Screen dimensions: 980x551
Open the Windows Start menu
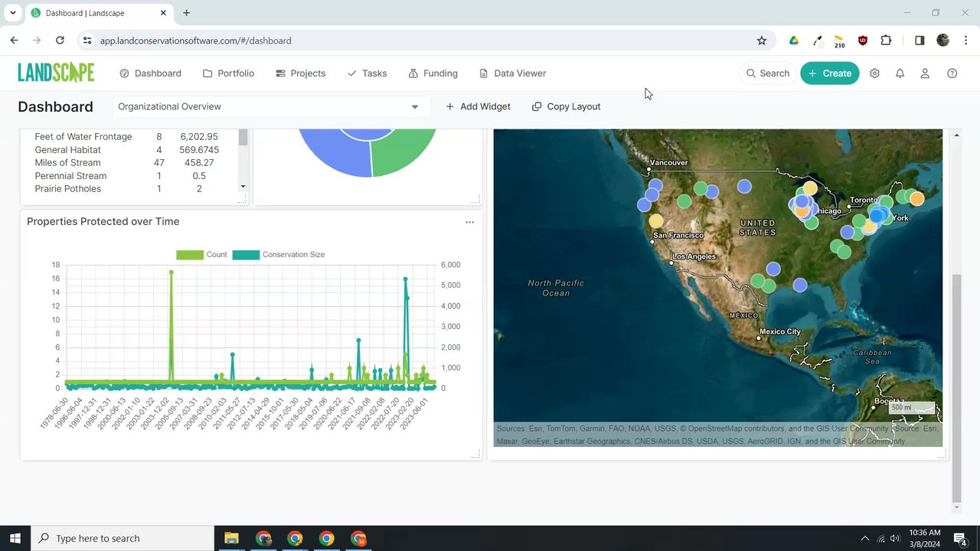point(15,538)
